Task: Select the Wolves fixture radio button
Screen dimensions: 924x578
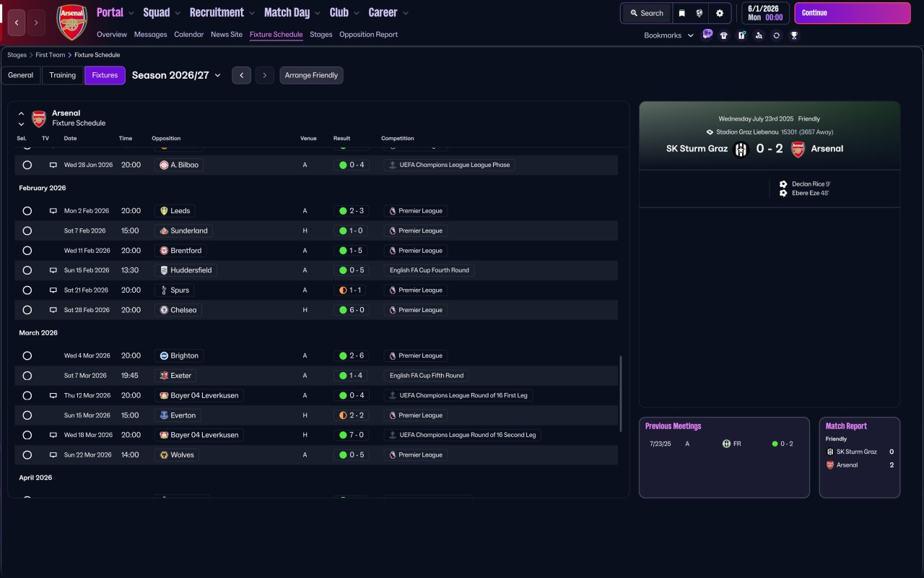Action: click(x=27, y=455)
